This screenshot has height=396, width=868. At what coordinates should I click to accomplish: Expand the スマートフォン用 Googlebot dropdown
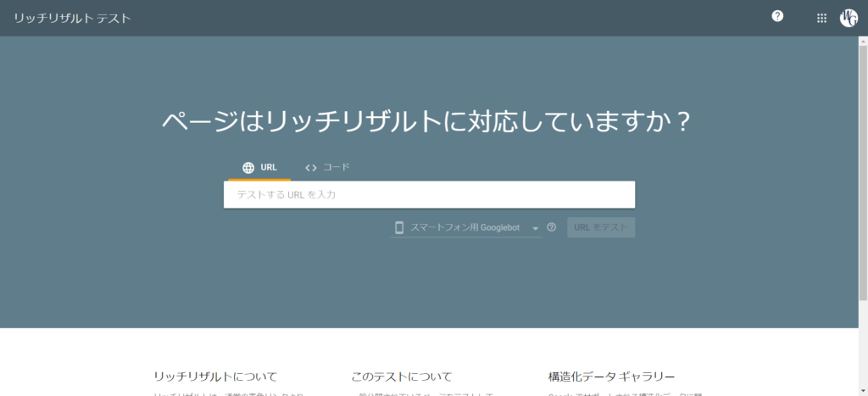[x=466, y=227]
